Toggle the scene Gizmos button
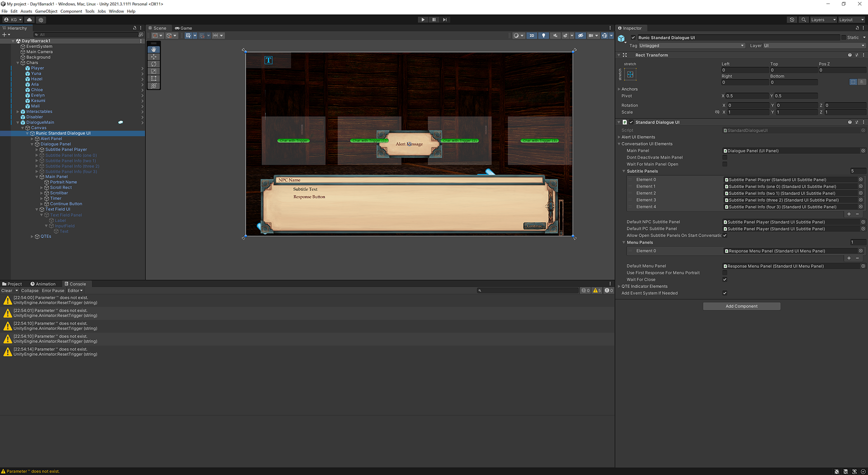 click(x=604, y=35)
